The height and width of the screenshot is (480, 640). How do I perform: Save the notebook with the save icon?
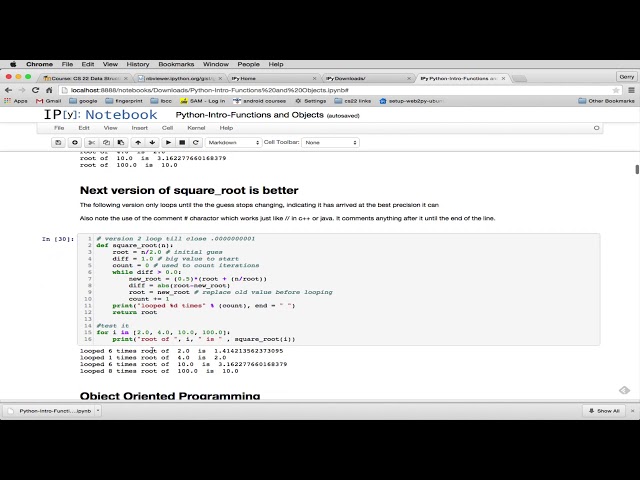(58, 142)
